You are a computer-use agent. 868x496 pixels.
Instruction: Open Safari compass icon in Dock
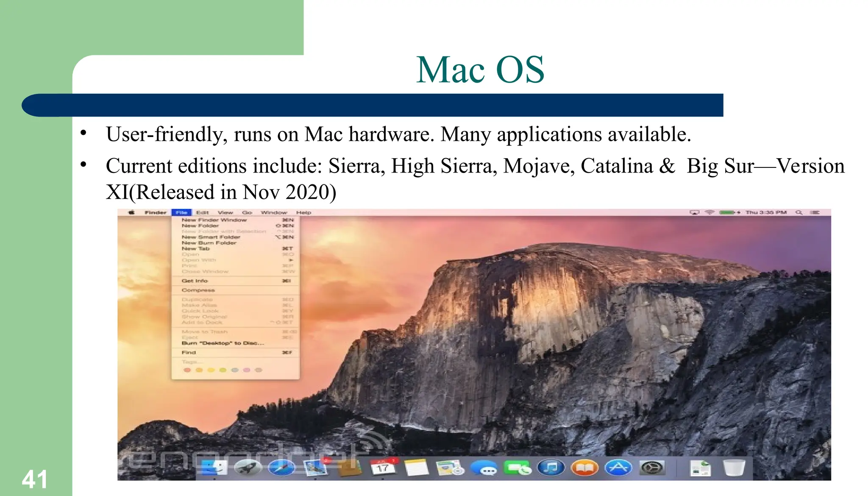[282, 468]
